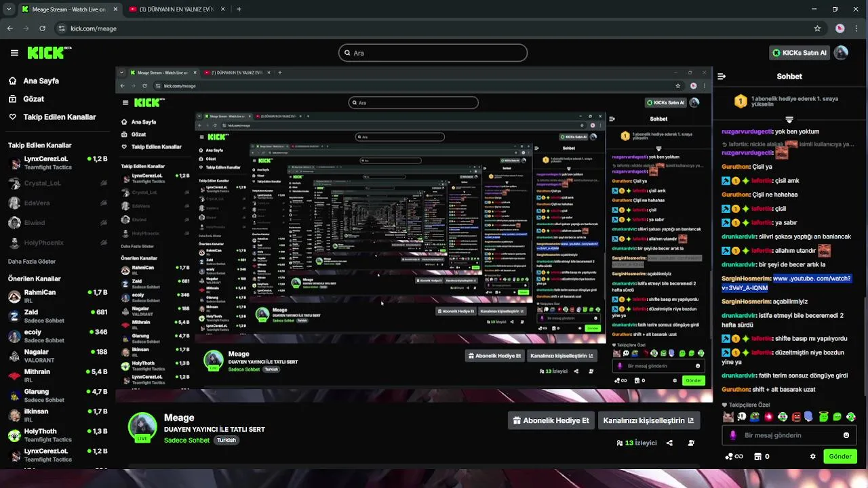Image resolution: width=868 pixels, height=488 pixels.
Task: Click Kanalınızı kişiselleştirin button
Action: point(648,420)
